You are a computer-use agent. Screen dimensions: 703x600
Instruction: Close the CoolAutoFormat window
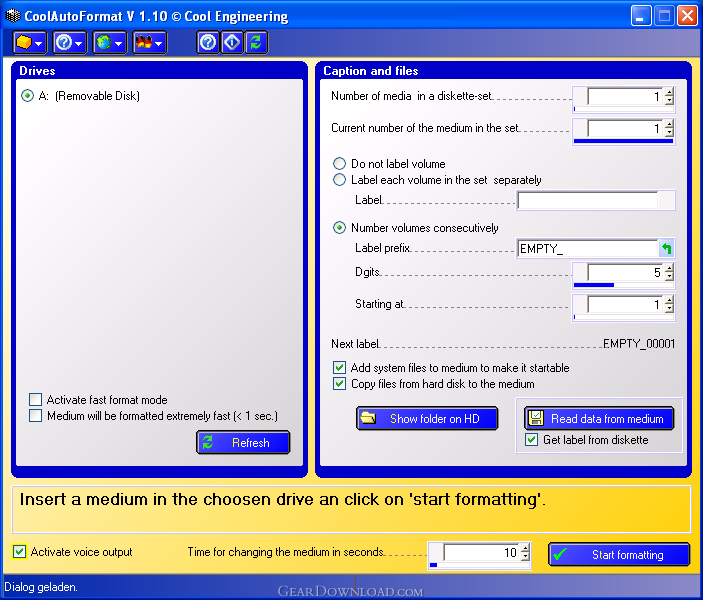(x=687, y=17)
